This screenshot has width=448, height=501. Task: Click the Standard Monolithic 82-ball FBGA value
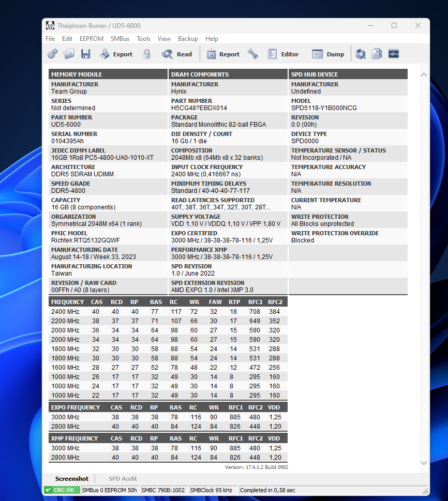pyautogui.click(x=218, y=125)
